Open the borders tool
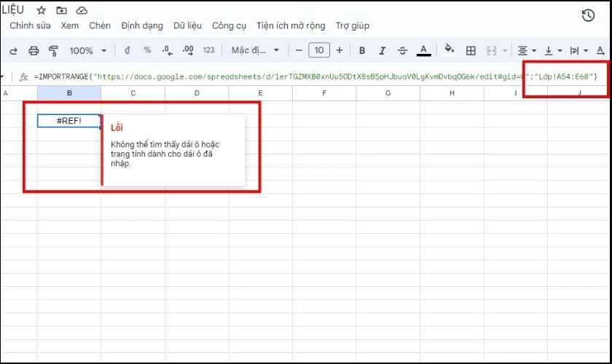 471,51
